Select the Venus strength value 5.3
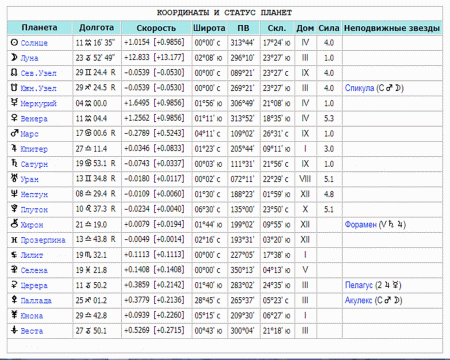The image size is (450, 360). click(329, 118)
